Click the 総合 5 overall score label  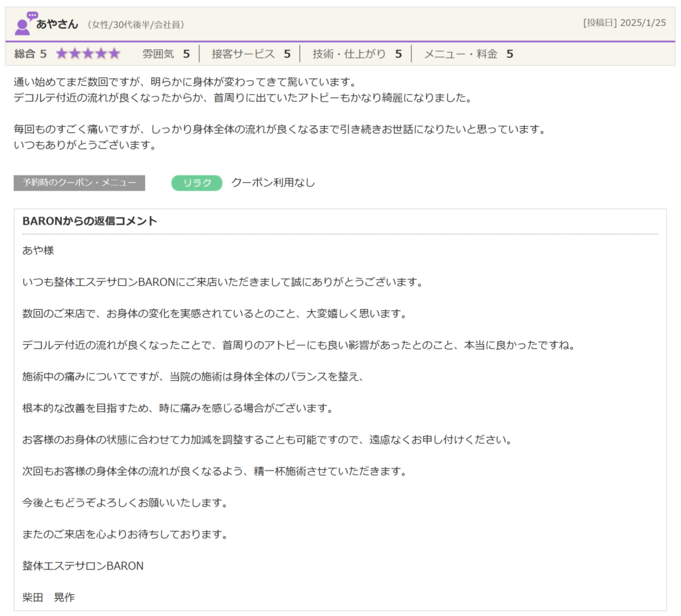(31, 54)
